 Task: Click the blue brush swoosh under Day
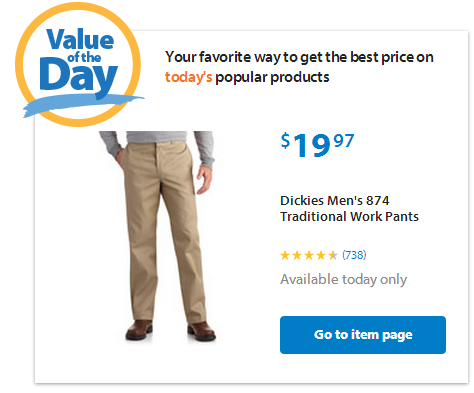(83, 105)
